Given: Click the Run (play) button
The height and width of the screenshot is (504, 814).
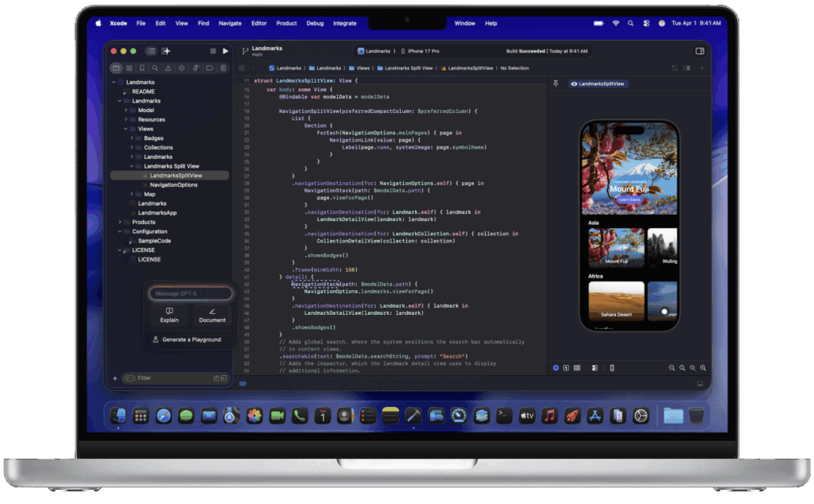Looking at the screenshot, I should (226, 51).
